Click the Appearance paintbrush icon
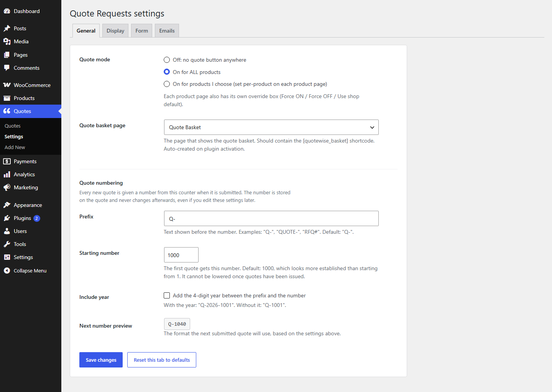Screen dimensions: 552x392 pyautogui.click(x=7, y=205)
